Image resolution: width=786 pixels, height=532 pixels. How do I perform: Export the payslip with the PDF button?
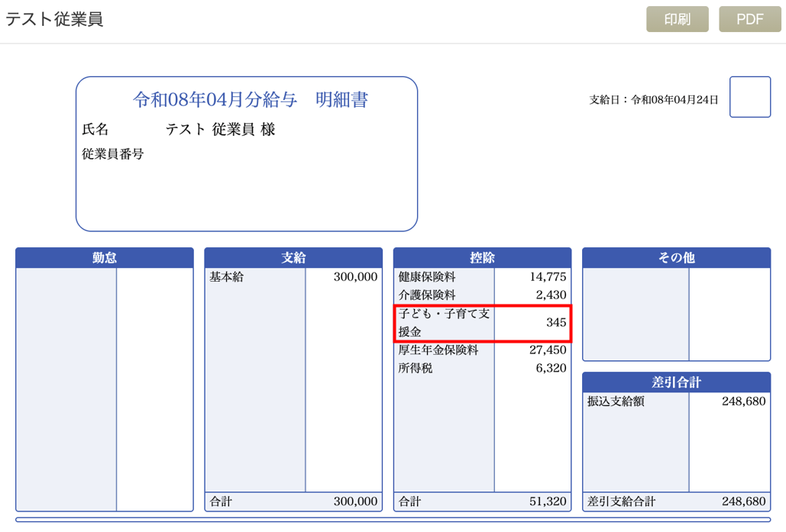tap(750, 19)
